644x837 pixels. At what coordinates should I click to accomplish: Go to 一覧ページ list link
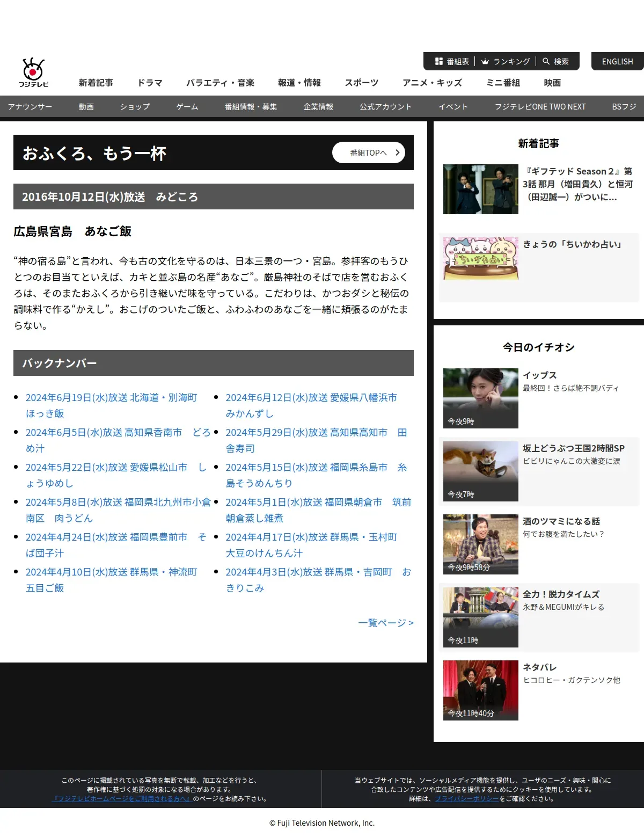click(x=386, y=623)
